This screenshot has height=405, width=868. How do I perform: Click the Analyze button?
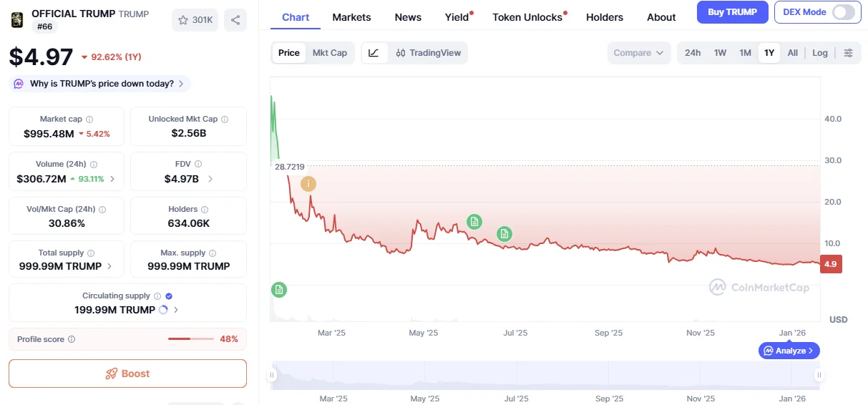point(789,351)
